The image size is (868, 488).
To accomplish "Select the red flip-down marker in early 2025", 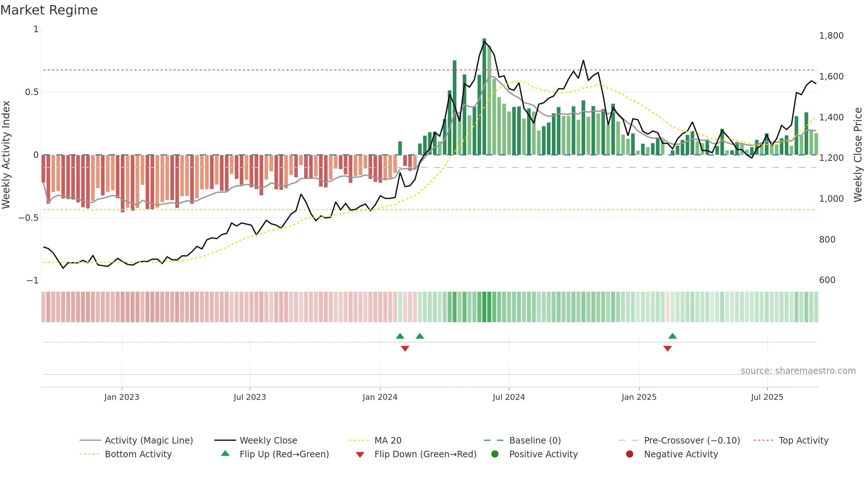I will click(668, 348).
